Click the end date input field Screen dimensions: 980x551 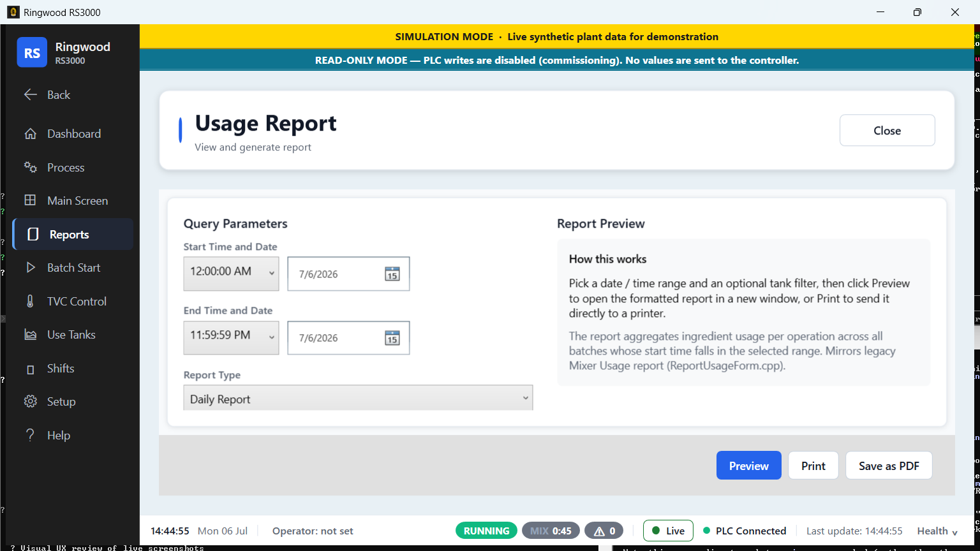[348, 337]
